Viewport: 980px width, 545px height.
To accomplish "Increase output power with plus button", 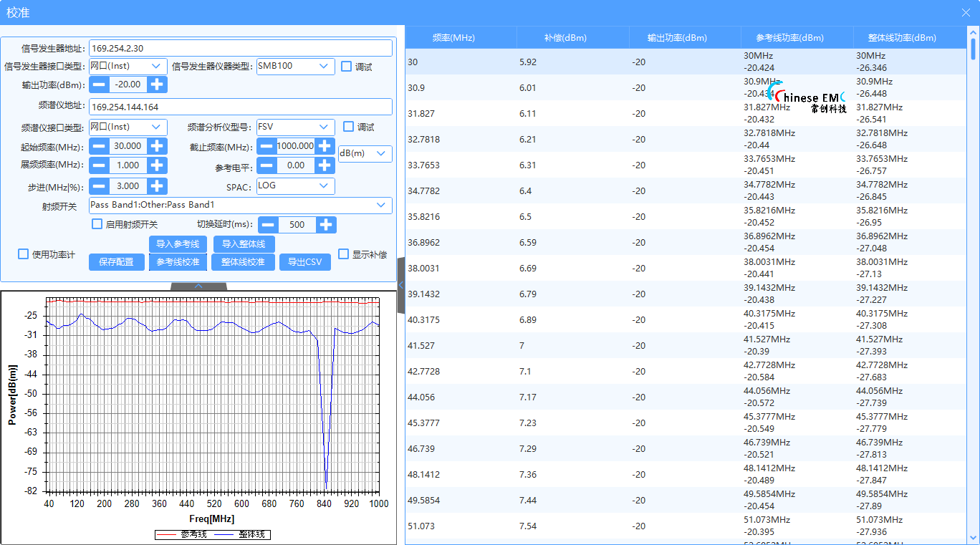I will pyautogui.click(x=158, y=84).
